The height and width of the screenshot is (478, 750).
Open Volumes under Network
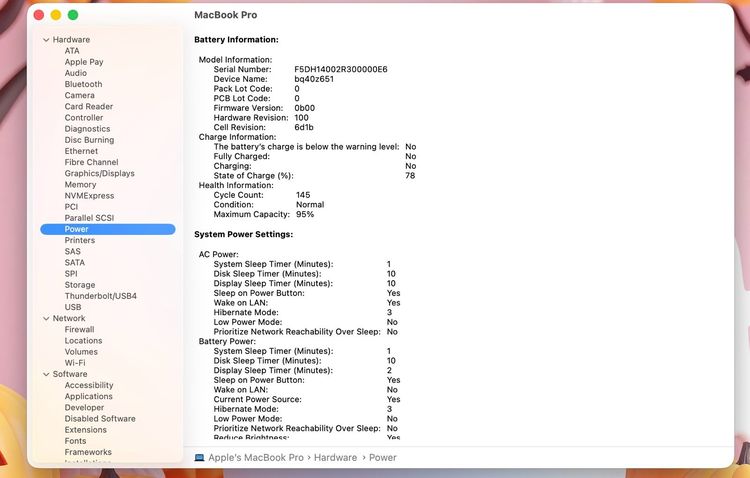81,352
